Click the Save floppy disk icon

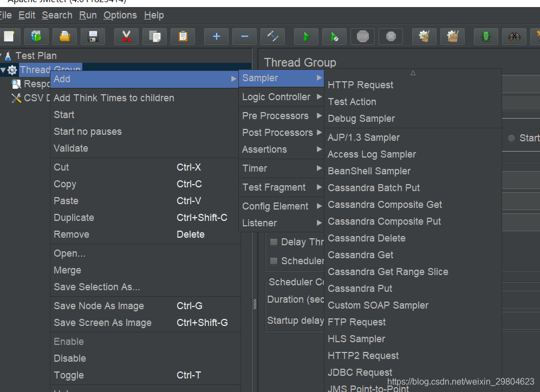(x=93, y=36)
